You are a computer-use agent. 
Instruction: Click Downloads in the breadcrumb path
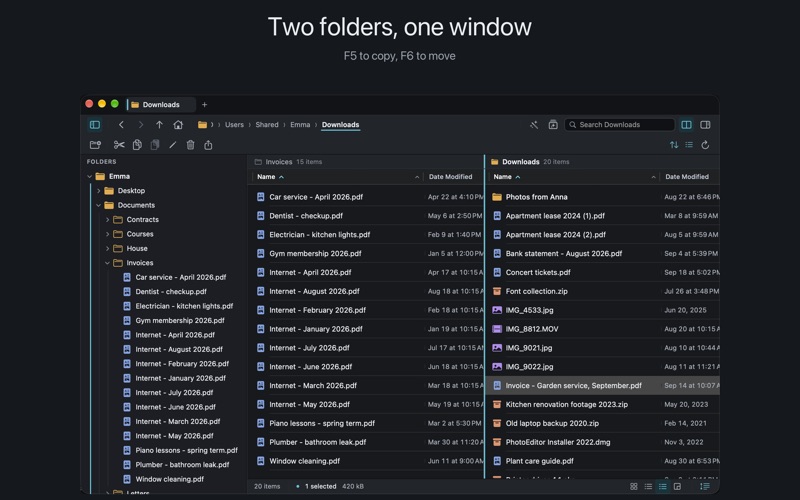[340, 124]
